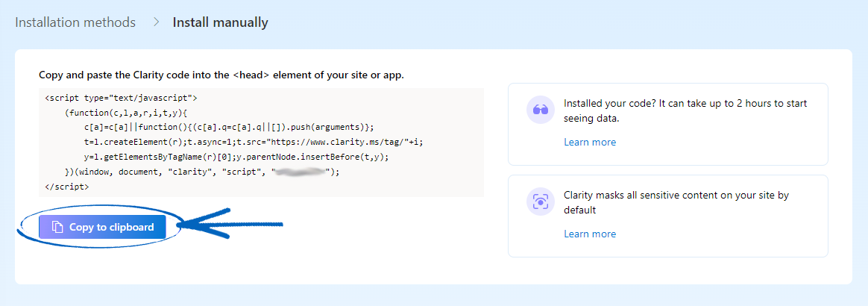This screenshot has height=306, width=868.
Task: Click the Install manually breadcrumb title
Action: click(220, 22)
